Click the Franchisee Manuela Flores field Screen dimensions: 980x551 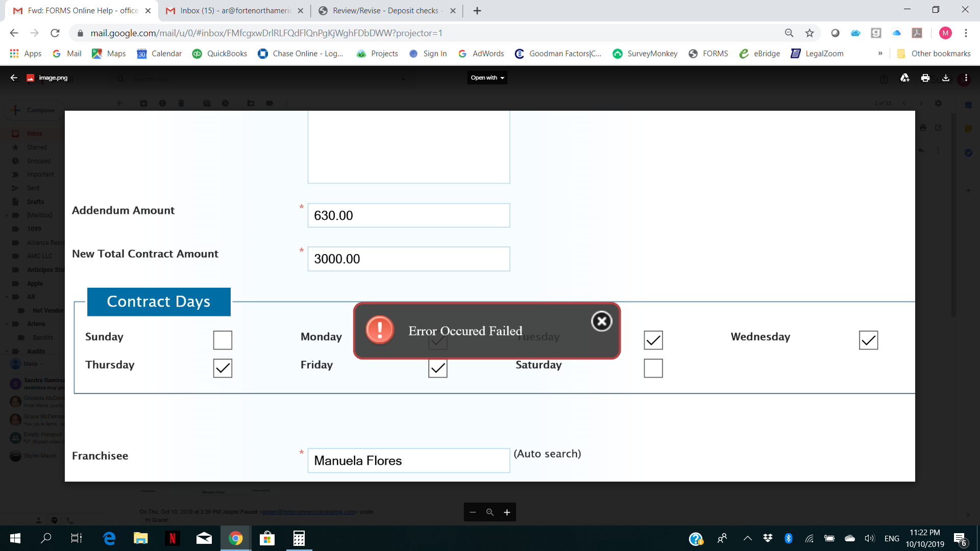tap(409, 460)
